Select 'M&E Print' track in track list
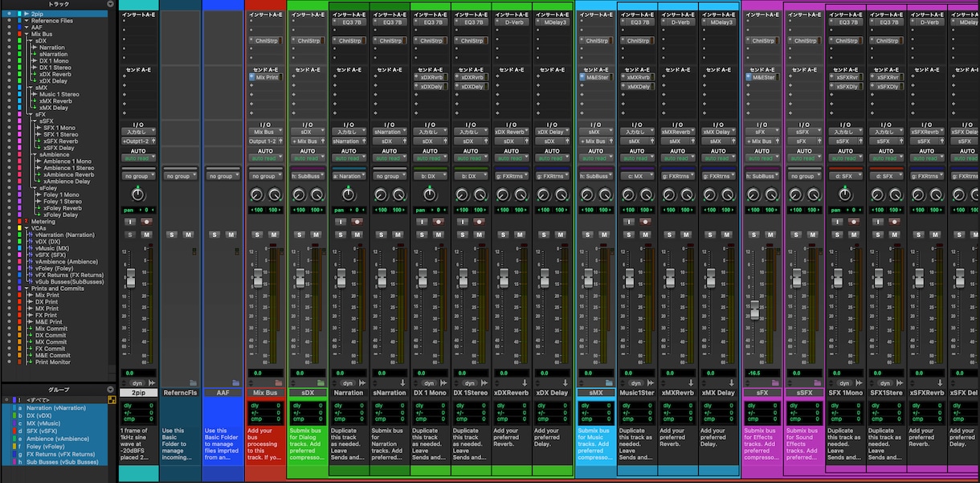This screenshot has height=483, width=980. (x=47, y=321)
